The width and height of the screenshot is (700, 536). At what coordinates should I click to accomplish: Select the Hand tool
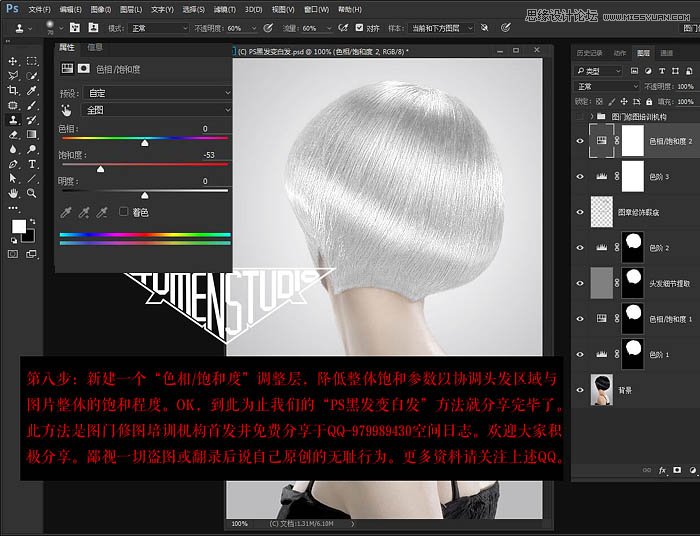[13, 193]
